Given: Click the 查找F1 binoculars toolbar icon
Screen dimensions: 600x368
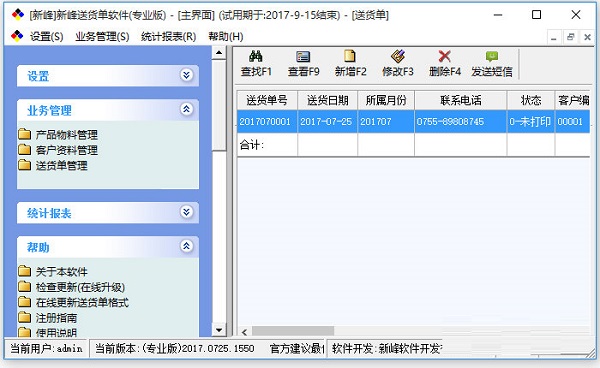Looking at the screenshot, I should [x=256, y=57].
